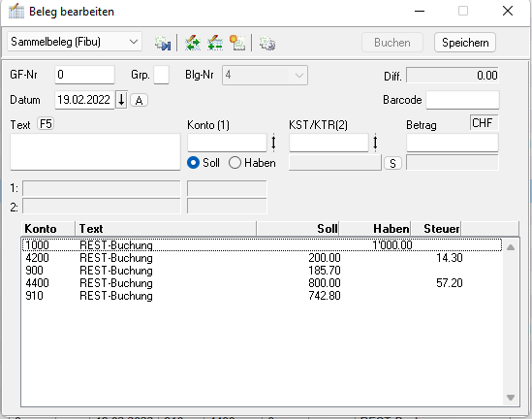The image size is (532, 419).
Task: Open the Sammelbeleg (Fibu) document type dropdown
Action: (75, 42)
